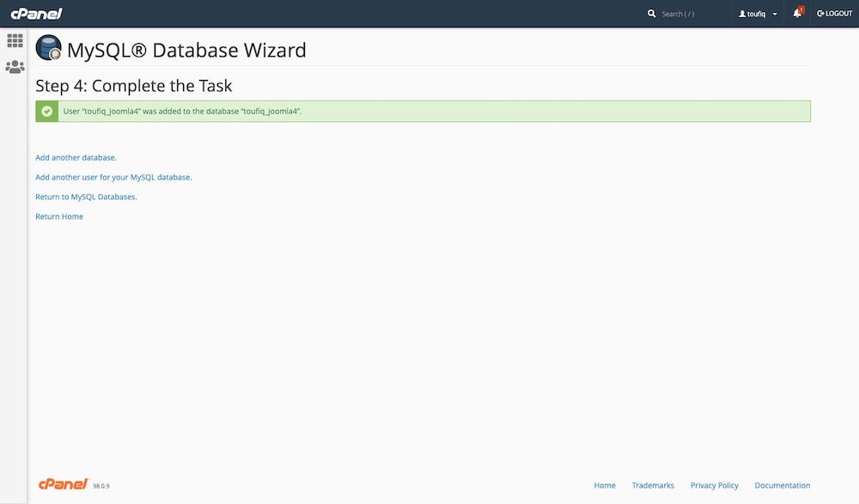Image resolution: width=859 pixels, height=504 pixels.
Task: Go to 'Return to MySQL Databases'
Action: pos(86,197)
